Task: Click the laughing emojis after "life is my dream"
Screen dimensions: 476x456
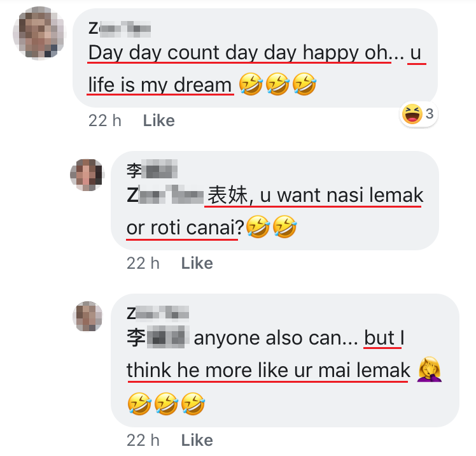Action: point(277,85)
